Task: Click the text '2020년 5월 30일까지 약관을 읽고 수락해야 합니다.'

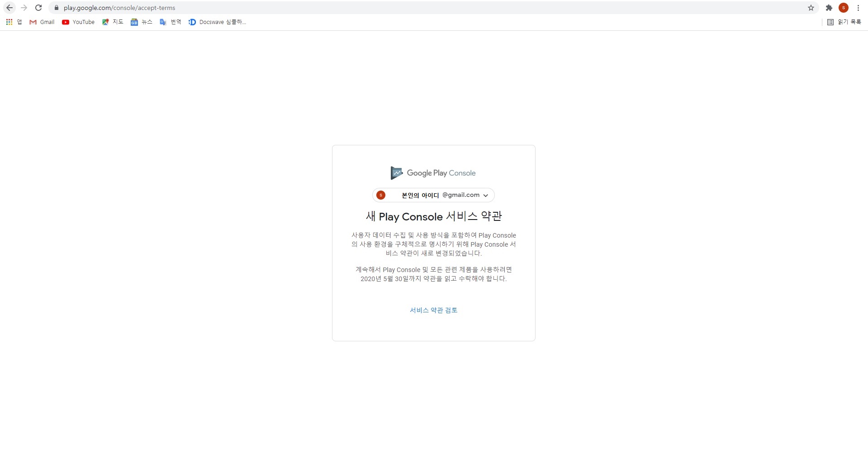Action: 434,279
